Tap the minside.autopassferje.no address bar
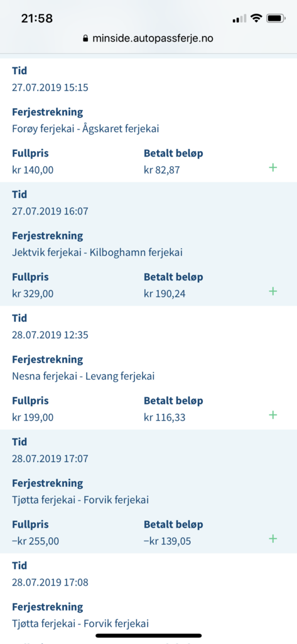Image resolution: width=297 pixels, height=644 pixels. pyautogui.click(x=148, y=38)
